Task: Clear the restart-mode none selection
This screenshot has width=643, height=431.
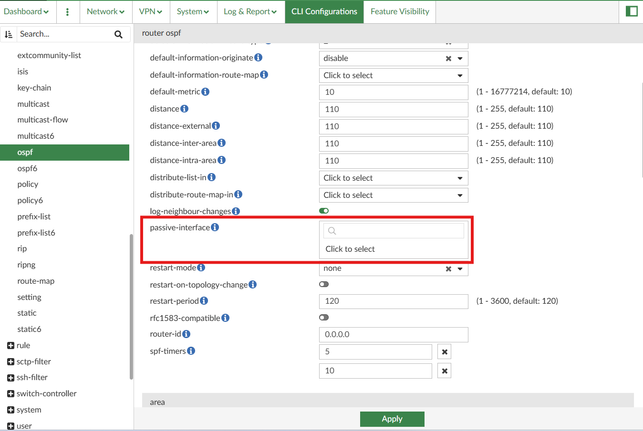Action: point(448,269)
